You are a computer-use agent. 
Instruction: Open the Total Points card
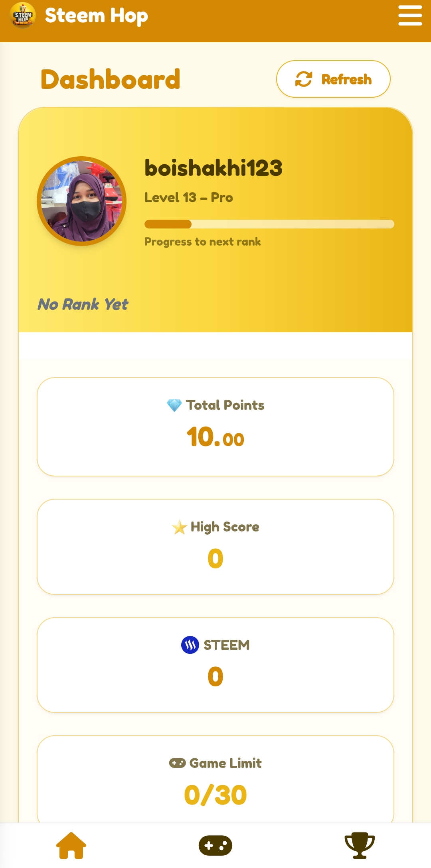215,427
